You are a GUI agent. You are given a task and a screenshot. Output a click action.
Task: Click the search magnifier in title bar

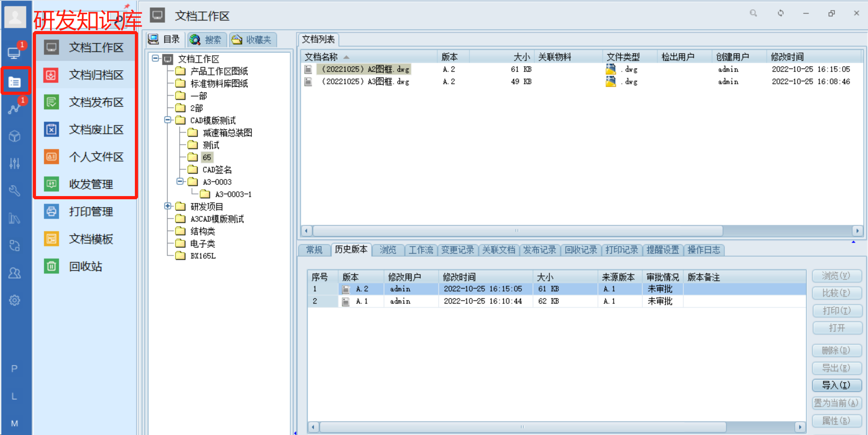coord(753,13)
